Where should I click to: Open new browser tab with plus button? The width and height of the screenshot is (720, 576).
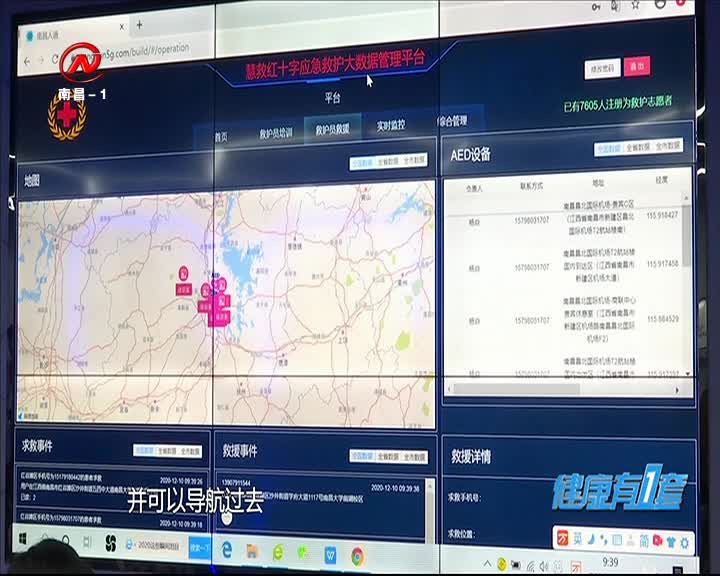point(139,26)
